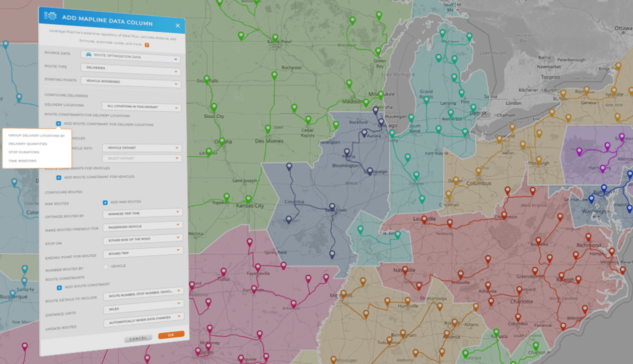Click the gear icon in the dialog header
The width and height of the screenshot is (633, 364).
click(x=50, y=16)
